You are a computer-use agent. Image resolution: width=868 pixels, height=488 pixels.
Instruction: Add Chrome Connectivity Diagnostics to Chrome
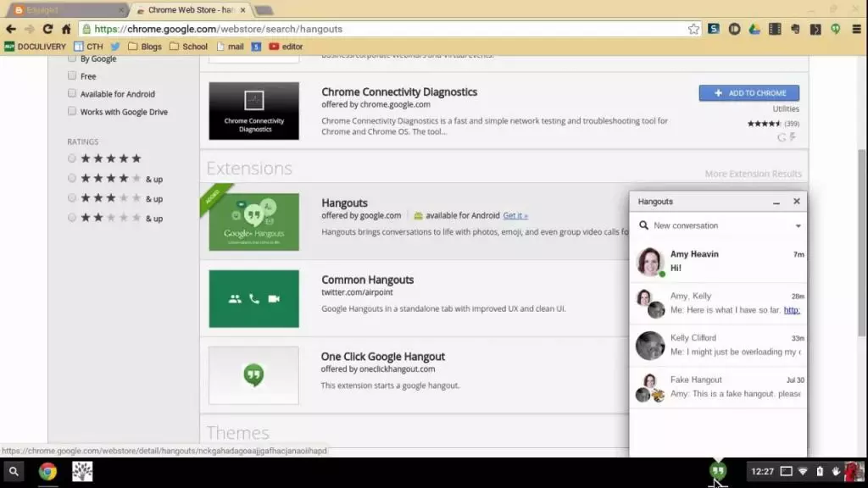click(749, 93)
